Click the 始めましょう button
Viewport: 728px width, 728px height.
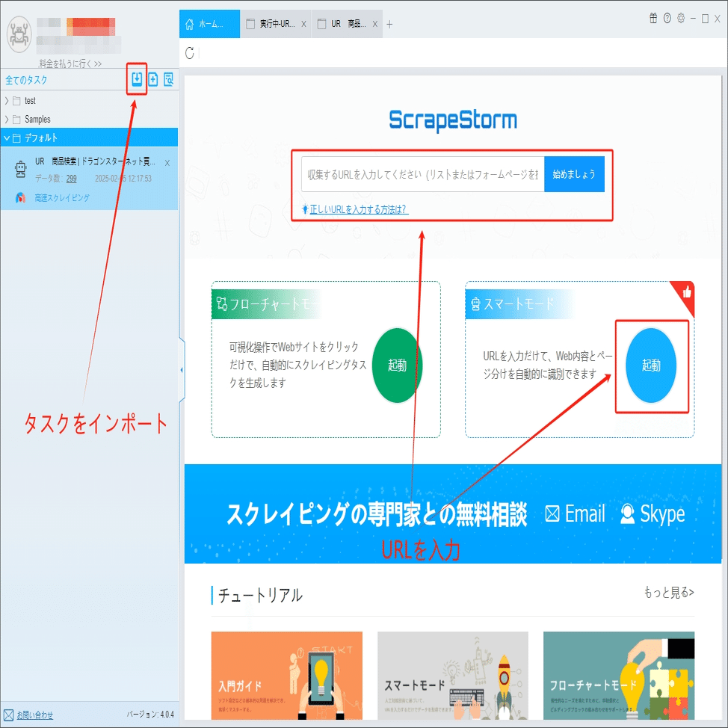[x=574, y=174]
